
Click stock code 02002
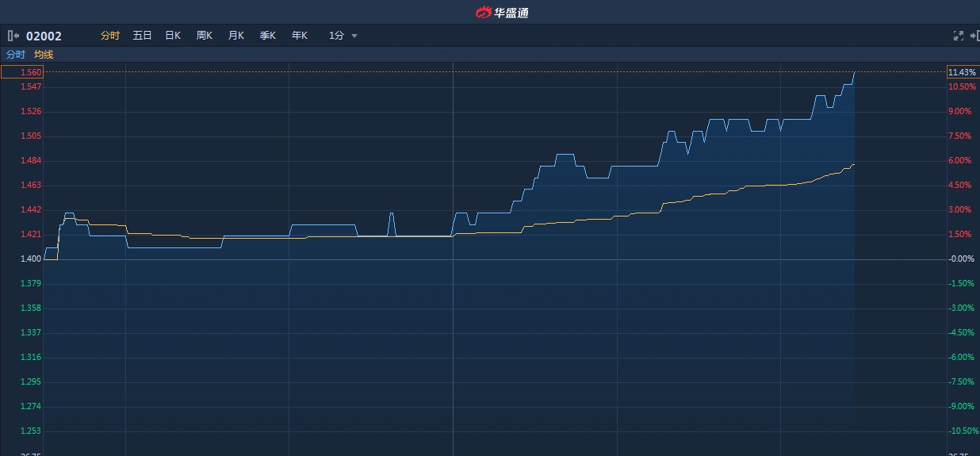44,36
